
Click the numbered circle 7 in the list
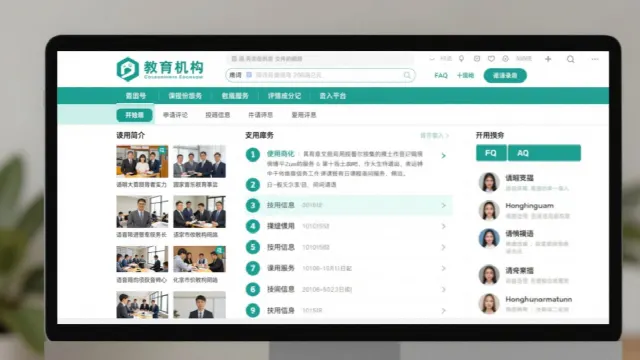(x=253, y=268)
